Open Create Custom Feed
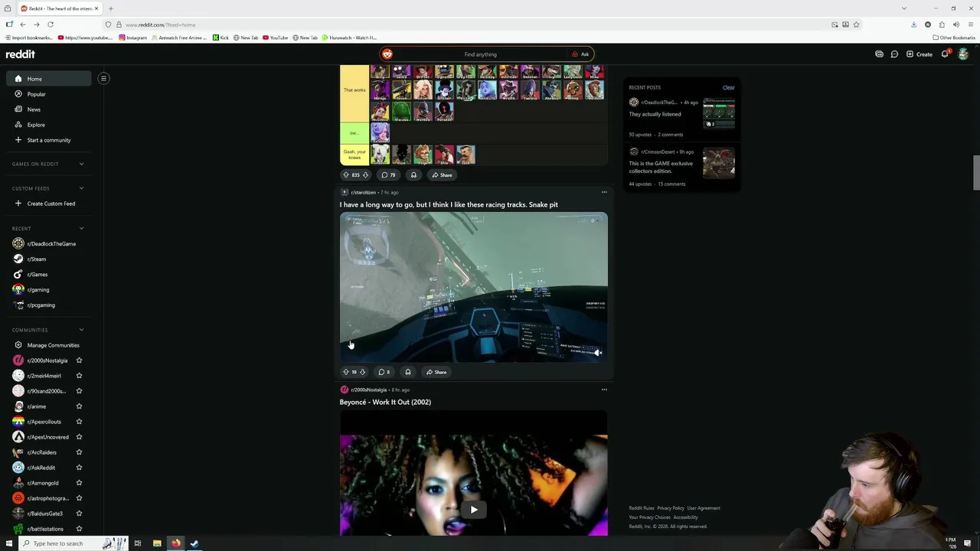The height and width of the screenshot is (551, 980). [x=49, y=204]
